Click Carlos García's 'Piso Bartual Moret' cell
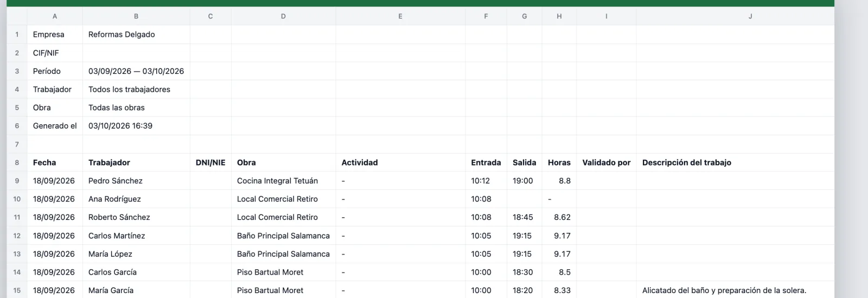This screenshot has height=298, width=868. [x=283, y=272]
